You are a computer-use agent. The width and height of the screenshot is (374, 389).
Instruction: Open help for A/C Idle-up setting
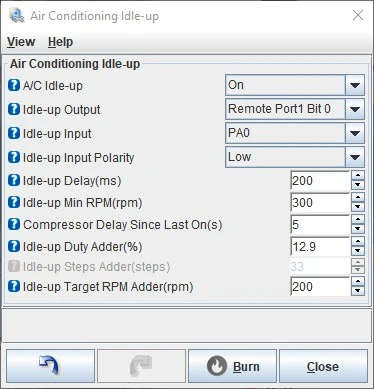pos(14,85)
